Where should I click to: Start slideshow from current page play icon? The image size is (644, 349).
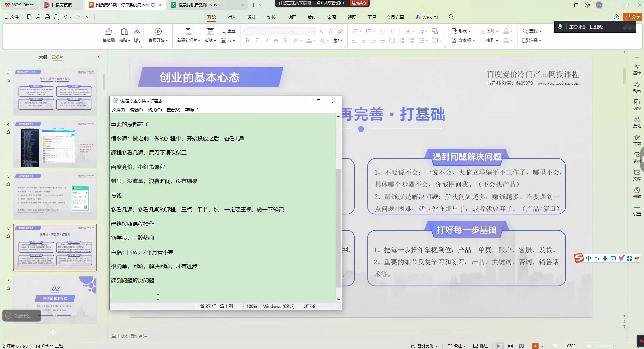point(158,31)
